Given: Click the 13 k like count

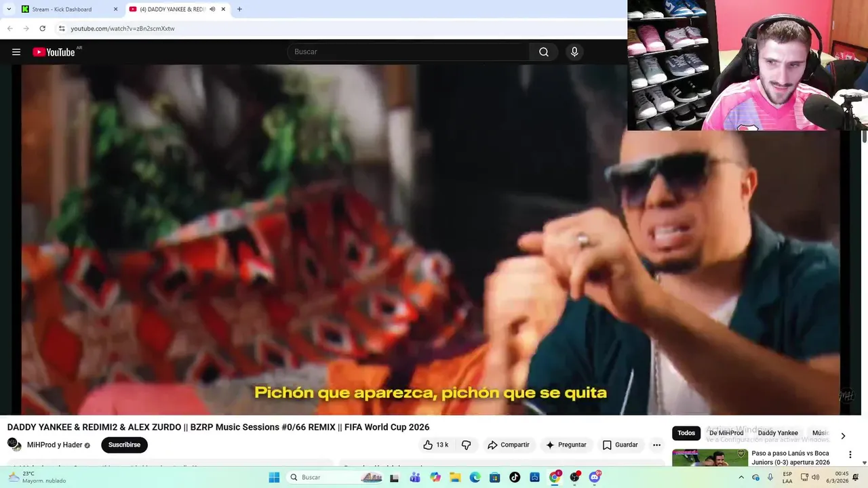Looking at the screenshot, I should click(x=442, y=445).
